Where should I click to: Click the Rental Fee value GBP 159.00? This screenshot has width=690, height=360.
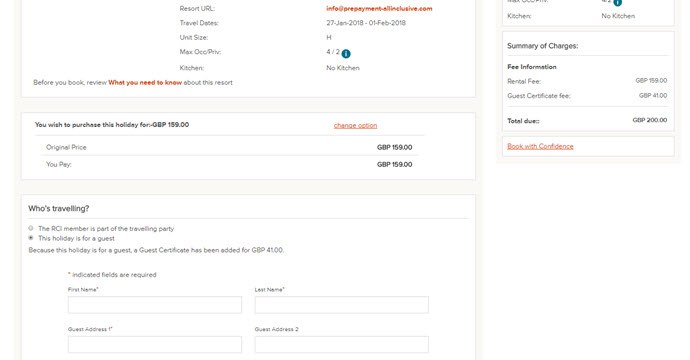[651, 81]
